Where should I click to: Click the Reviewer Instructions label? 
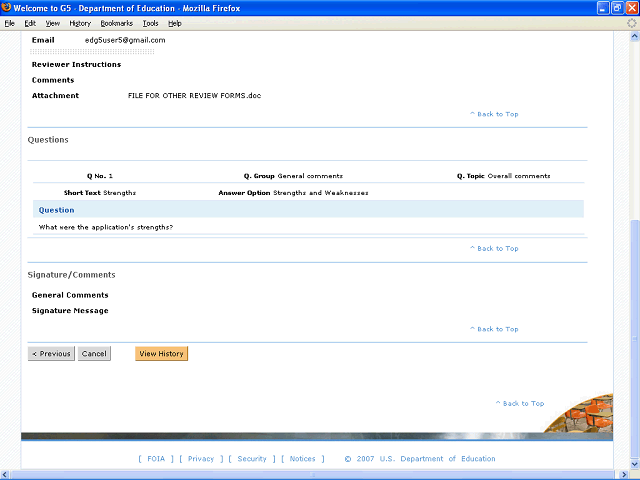(x=76, y=64)
